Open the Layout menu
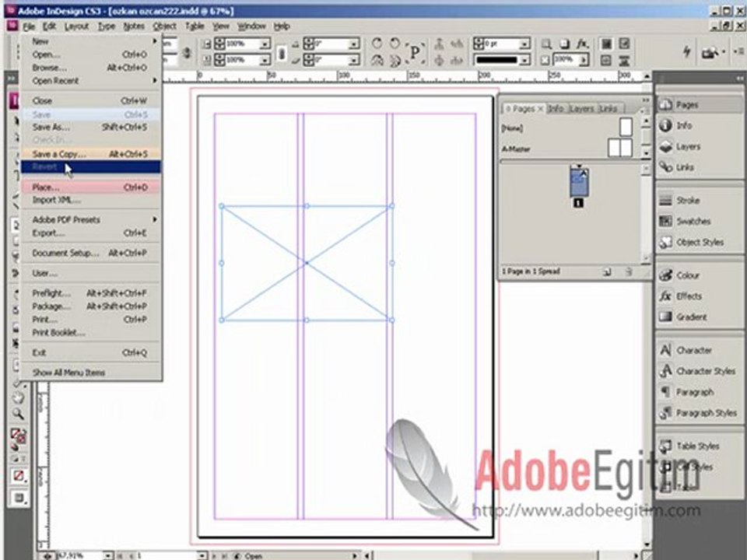Viewport: 747px width, 560px height. click(x=77, y=26)
